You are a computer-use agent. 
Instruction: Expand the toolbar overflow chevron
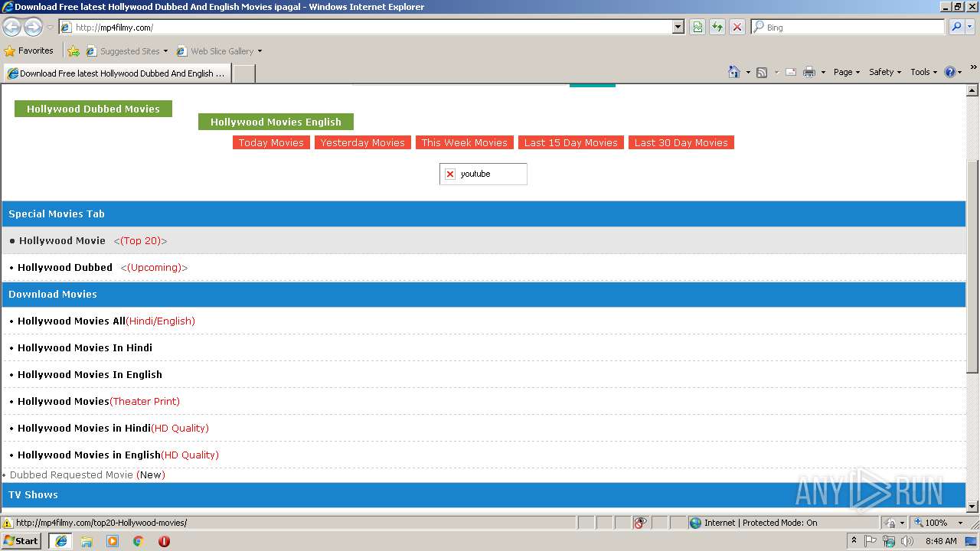tap(973, 67)
